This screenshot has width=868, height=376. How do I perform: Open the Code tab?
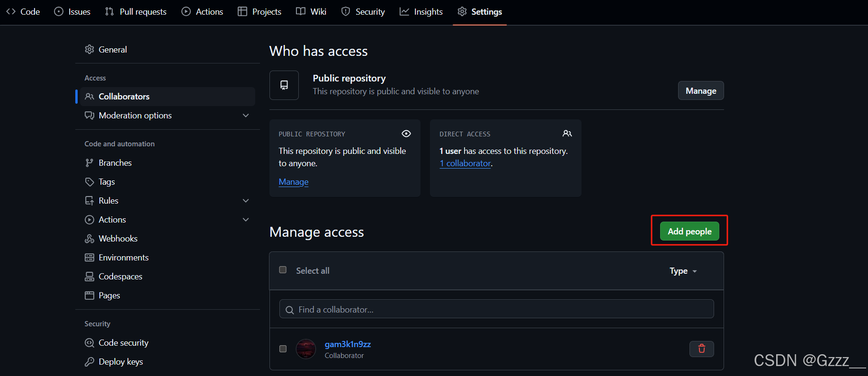coord(23,11)
